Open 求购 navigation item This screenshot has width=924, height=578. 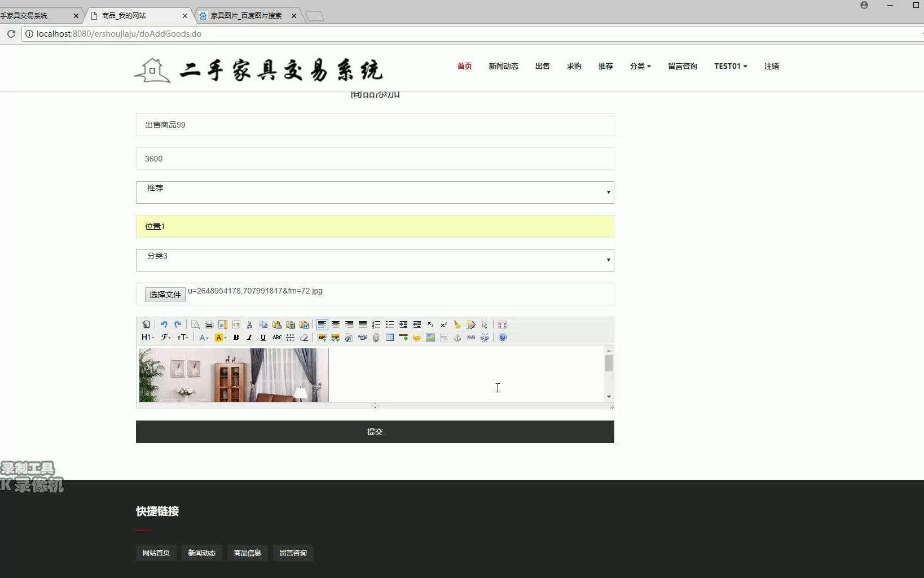574,66
